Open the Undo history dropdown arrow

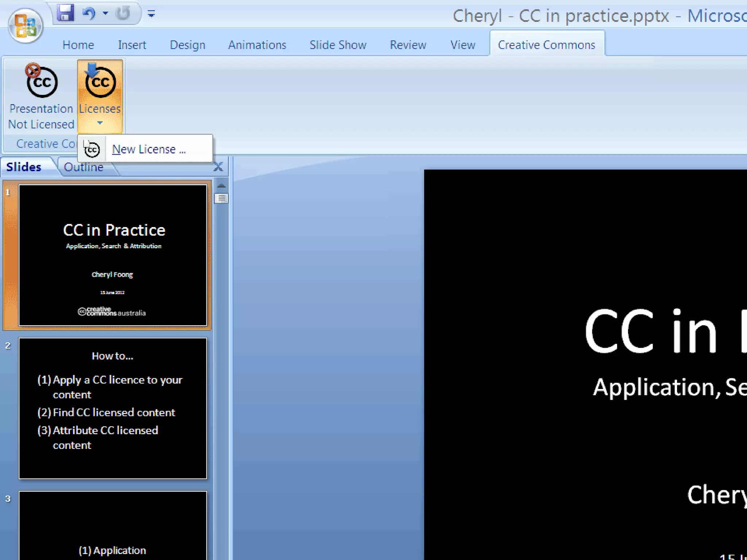click(105, 13)
